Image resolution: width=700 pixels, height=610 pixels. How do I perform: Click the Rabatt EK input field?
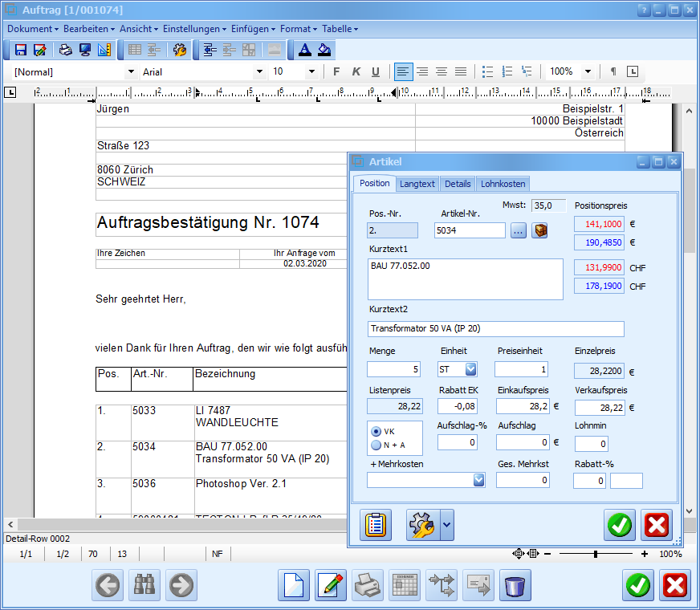click(458, 406)
